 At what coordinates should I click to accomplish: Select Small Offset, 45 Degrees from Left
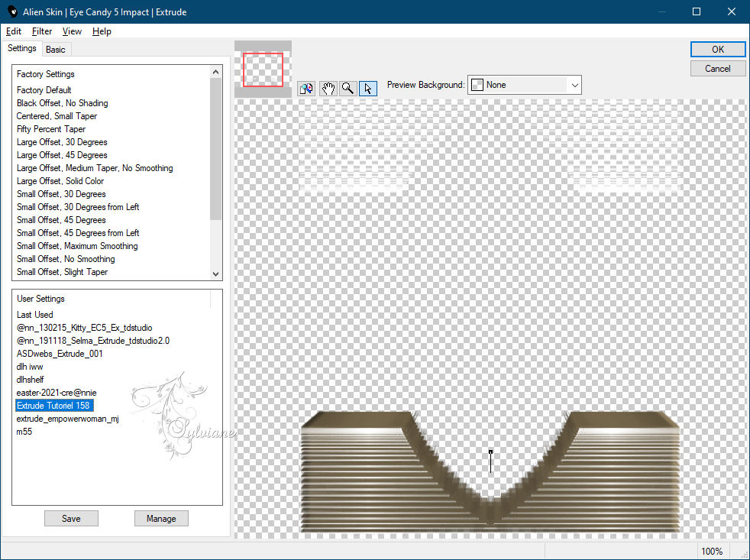click(x=78, y=232)
